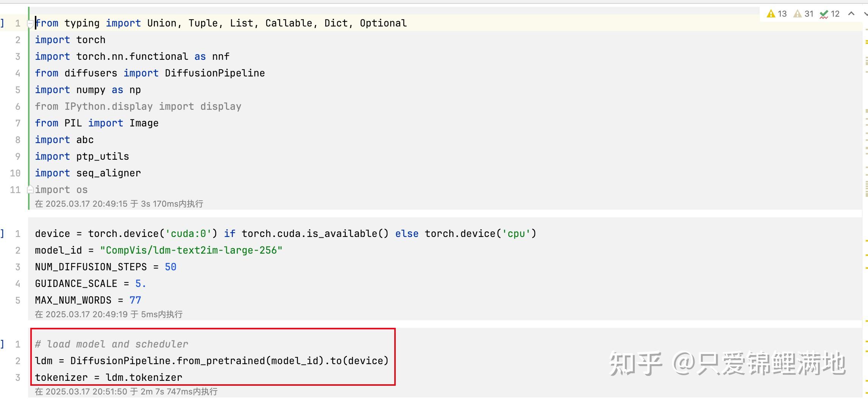Click the yellow warning icon showing 13
Viewport: 868px width, 399px height.
771,14
